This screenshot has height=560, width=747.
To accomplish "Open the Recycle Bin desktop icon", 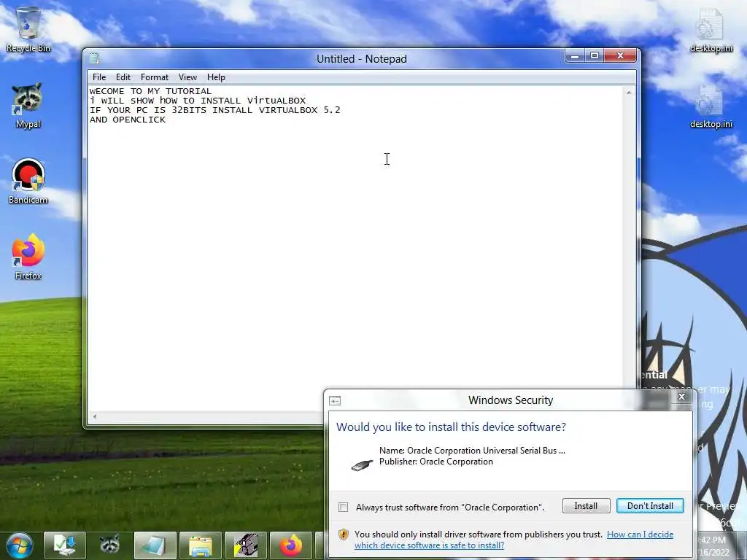I will pyautogui.click(x=28, y=29).
